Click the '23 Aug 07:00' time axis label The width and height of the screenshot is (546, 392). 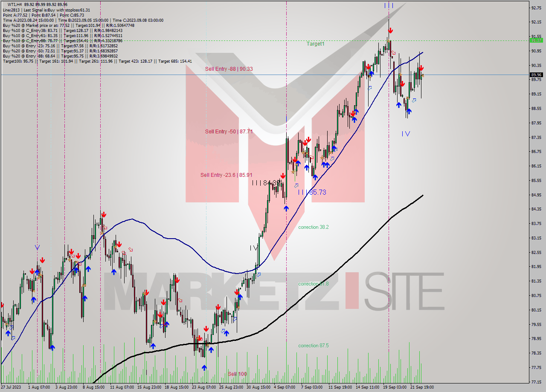(x=204, y=387)
